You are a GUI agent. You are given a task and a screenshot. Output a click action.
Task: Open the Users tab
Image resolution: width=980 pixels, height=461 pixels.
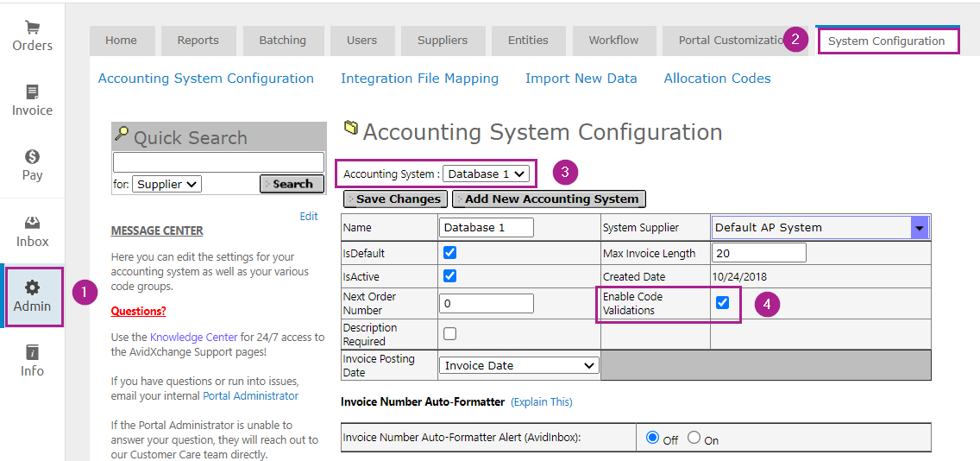(361, 41)
